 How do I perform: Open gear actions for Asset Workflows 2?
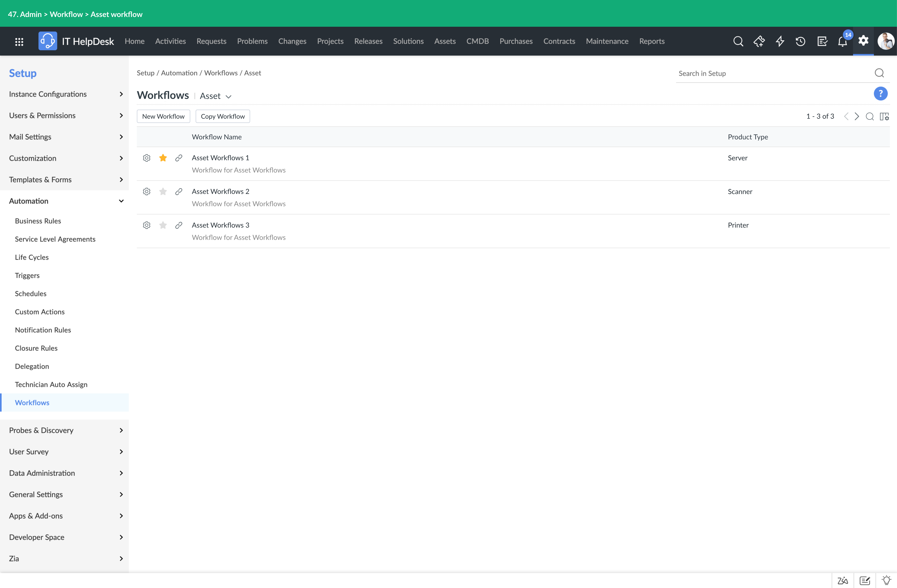147,192
